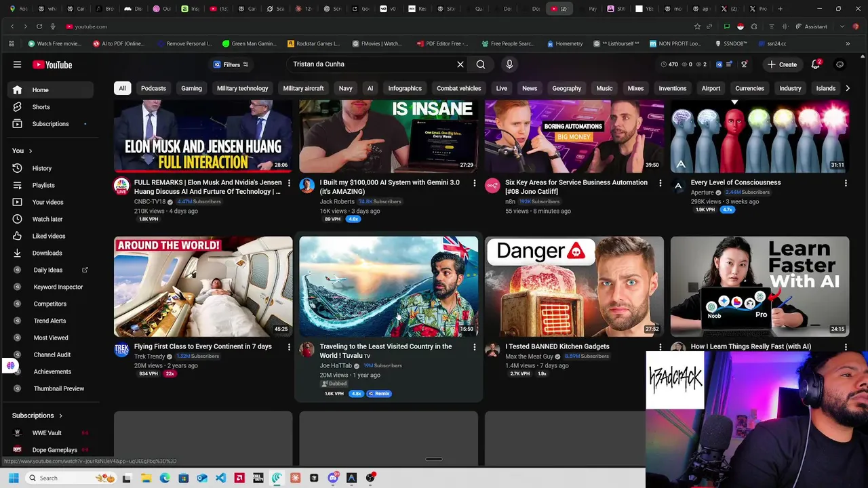Select the Navy filter chip
Image resolution: width=868 pixels, height=488 pixels.
pyautogui.click(x=345, y=88)
